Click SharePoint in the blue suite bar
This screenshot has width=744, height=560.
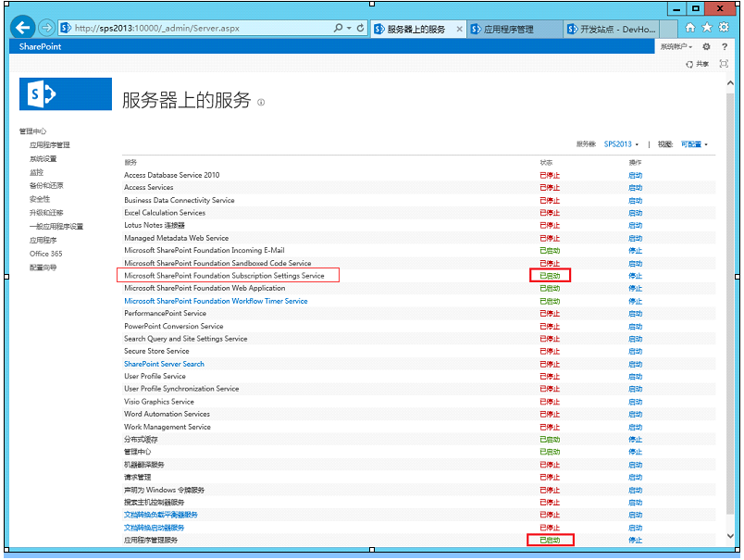point(41,46)
